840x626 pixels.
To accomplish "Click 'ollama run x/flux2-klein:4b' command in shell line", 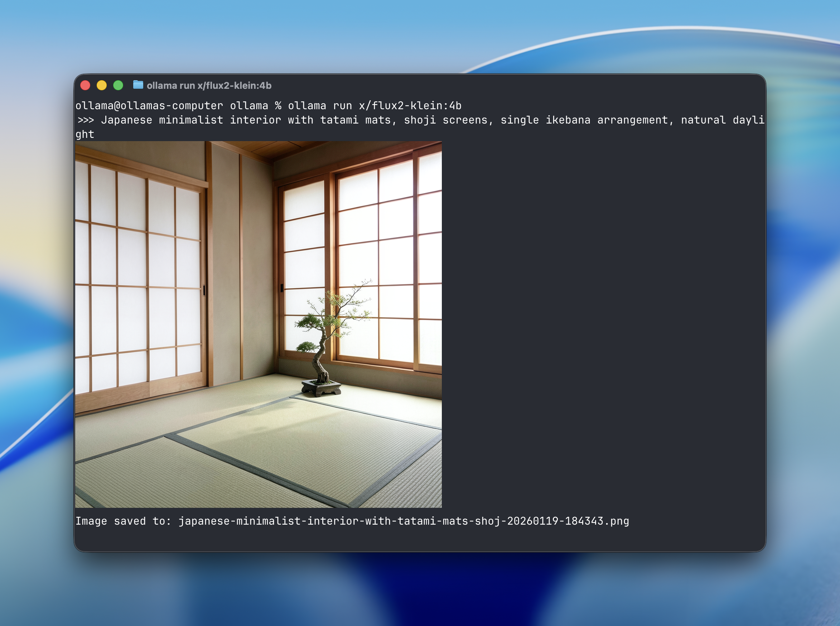I will click(374, 106).
